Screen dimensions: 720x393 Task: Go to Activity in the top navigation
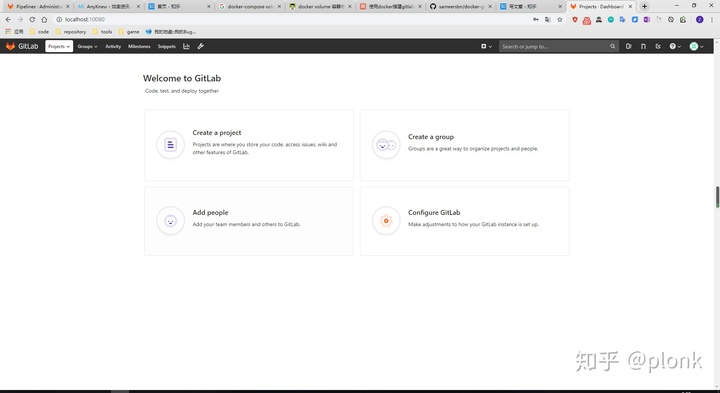point(113,46)
